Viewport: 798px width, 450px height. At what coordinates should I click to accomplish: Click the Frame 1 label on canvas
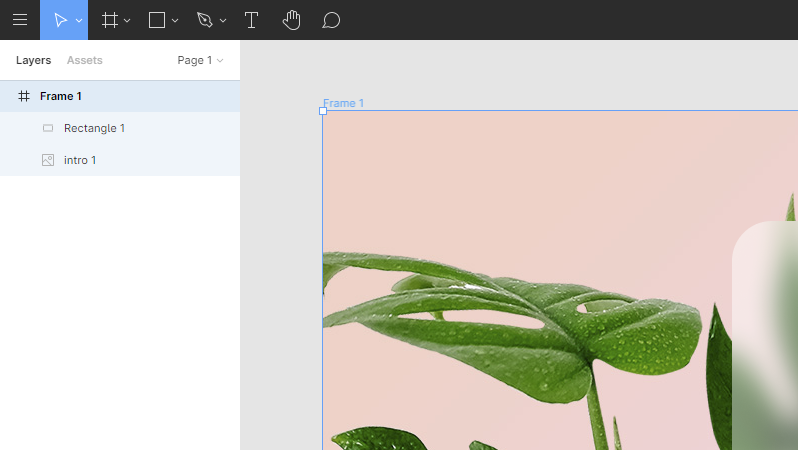click(x=344, y=103)
